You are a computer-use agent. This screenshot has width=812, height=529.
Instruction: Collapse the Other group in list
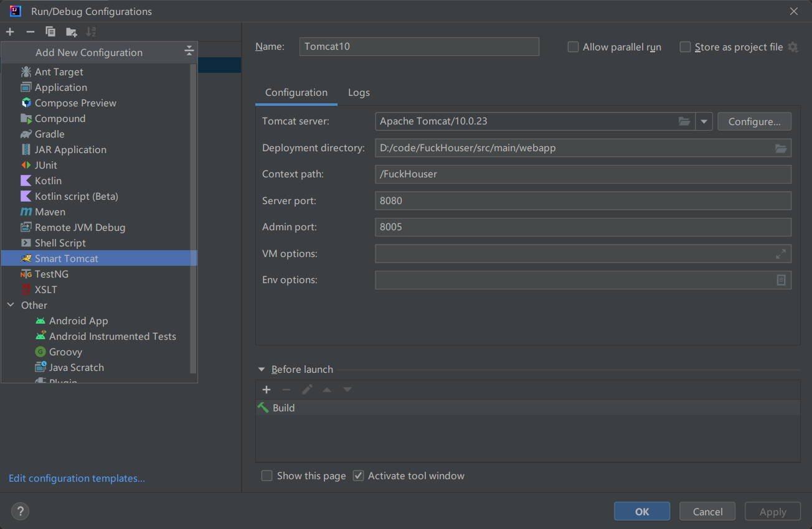point(11,305)
